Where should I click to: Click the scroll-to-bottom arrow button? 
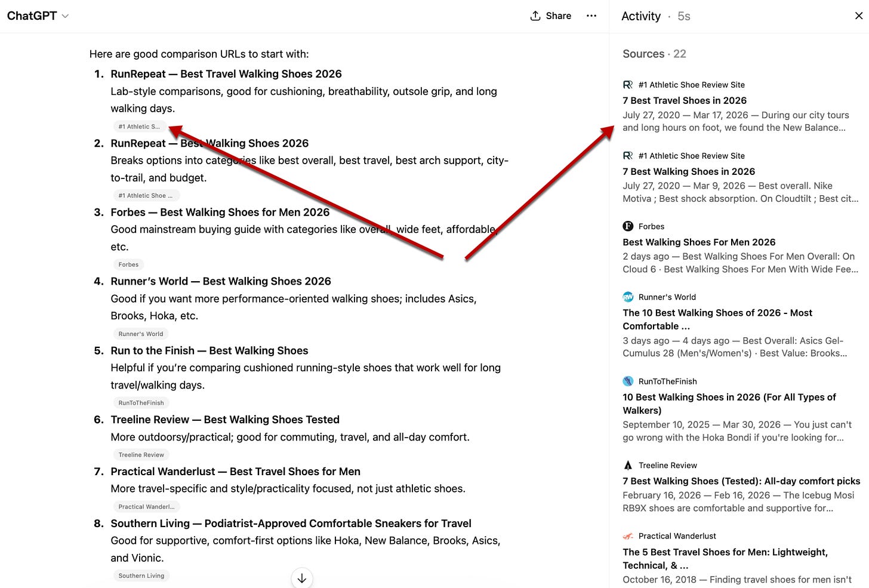pos(302,578)
